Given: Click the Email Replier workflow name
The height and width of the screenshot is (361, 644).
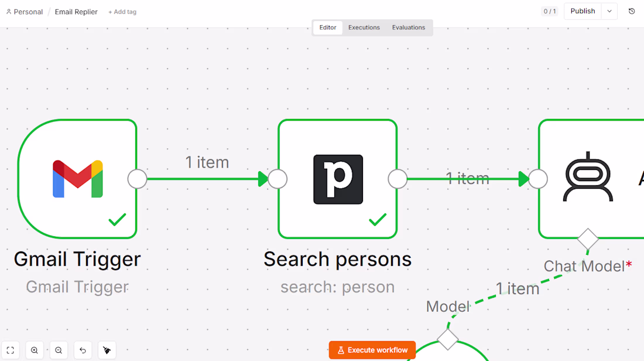Looking at the screenshot, I should 76,12.
